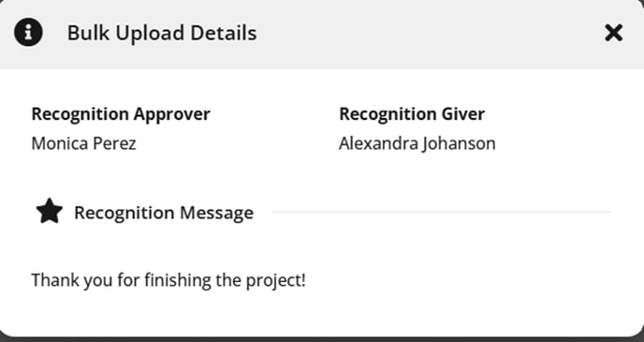Click the surname Perez under the approver
The width and height of the screenshot is (644, 342).
pos(114,143)
